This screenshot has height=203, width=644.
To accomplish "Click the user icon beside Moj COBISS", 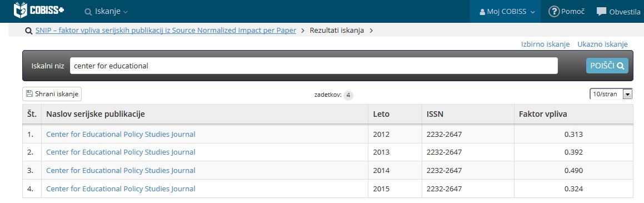I will pyautogui.click(x=482, y=12).
